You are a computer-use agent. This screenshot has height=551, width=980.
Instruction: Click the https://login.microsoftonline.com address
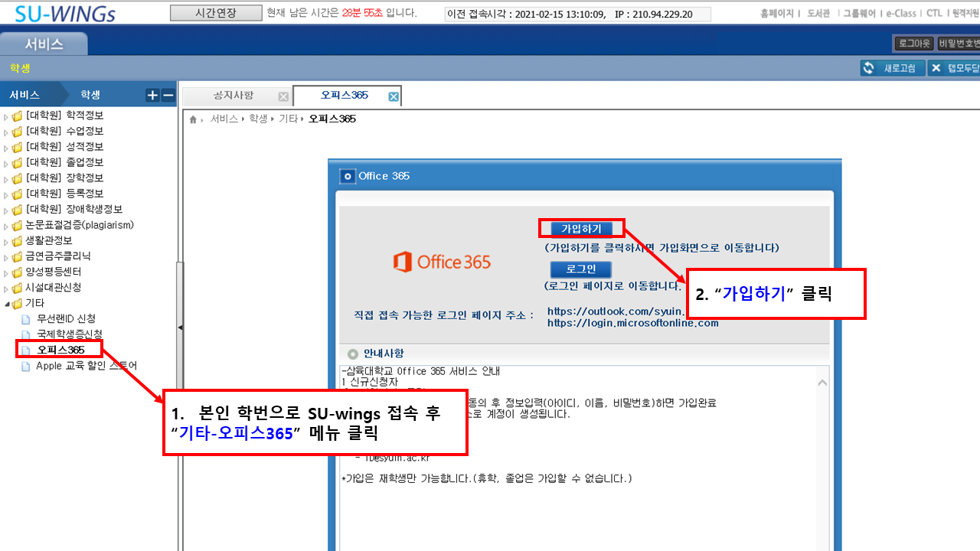(633, 323)
